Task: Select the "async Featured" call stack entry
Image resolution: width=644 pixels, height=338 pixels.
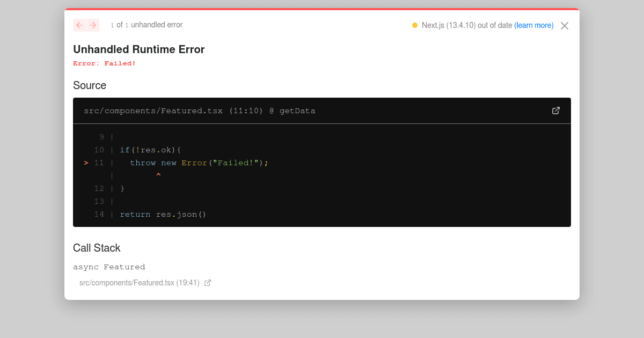Action: pyautogui.click(x=109, y=267)
